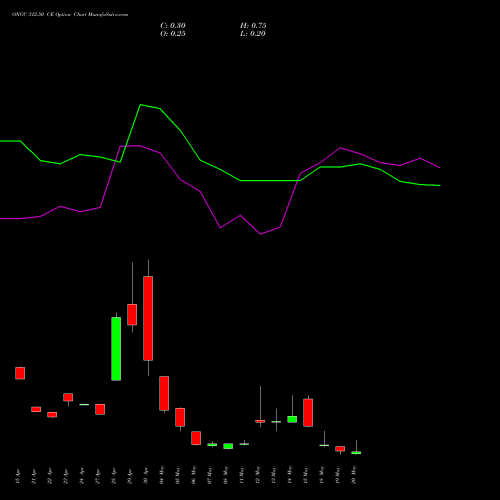Click the tall red candlestick for 30 Apr
Viewport: 500px width, 500px height.
(148, 318)
